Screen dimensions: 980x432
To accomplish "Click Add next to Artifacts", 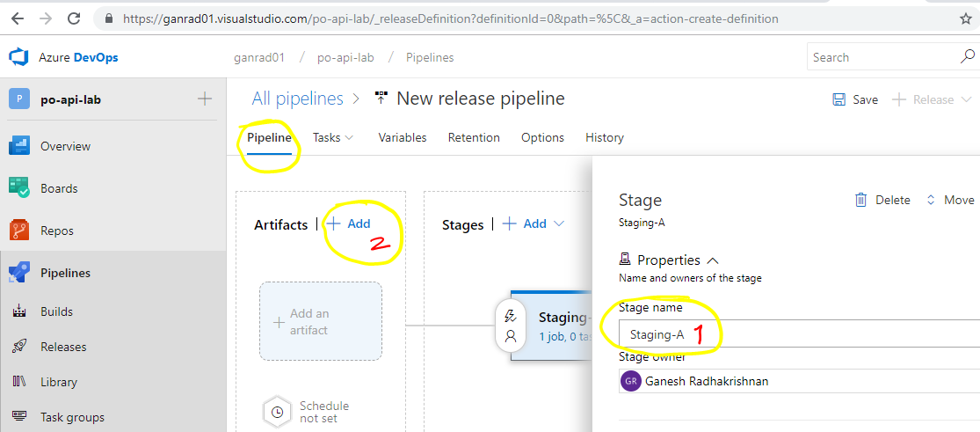I will click(x=349, y=223).
